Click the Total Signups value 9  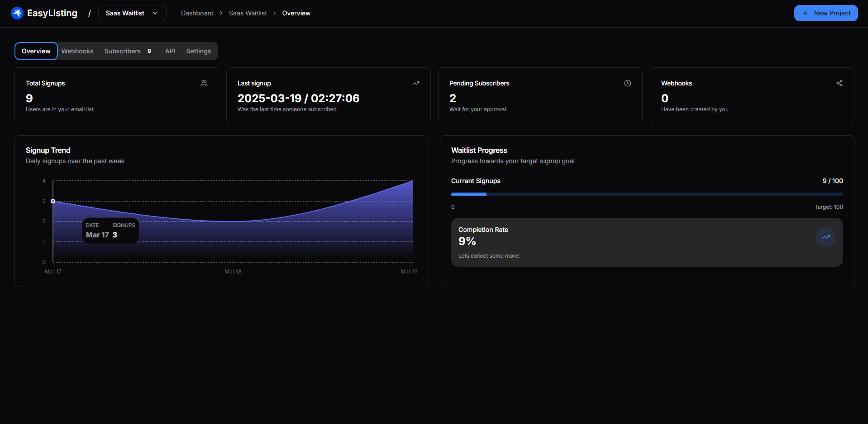(29, 98)
